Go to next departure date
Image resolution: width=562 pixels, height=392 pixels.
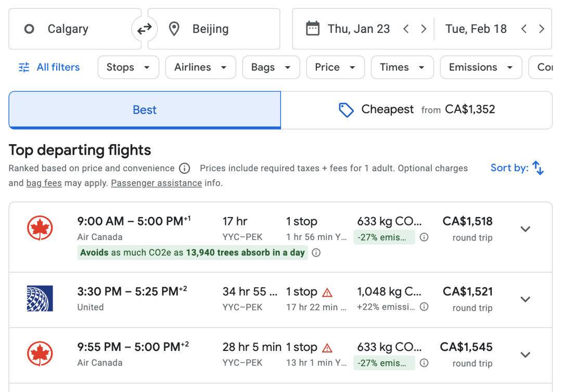424,29
